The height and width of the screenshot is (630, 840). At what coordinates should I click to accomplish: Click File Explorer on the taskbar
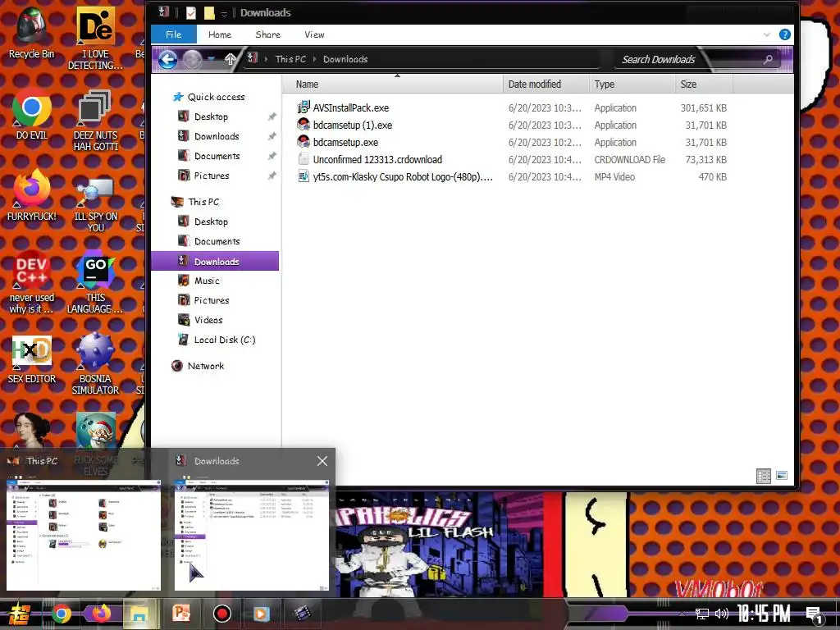[139, 614]
